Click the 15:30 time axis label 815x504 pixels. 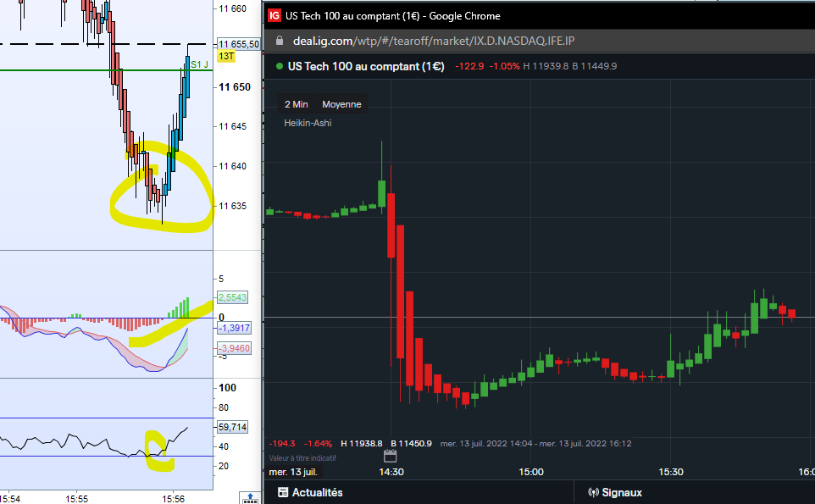pyautogui.click(x=670, y=472)
